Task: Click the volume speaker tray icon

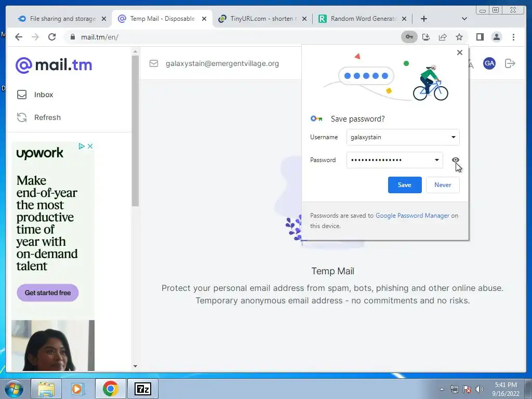Action: coord(479,389)
